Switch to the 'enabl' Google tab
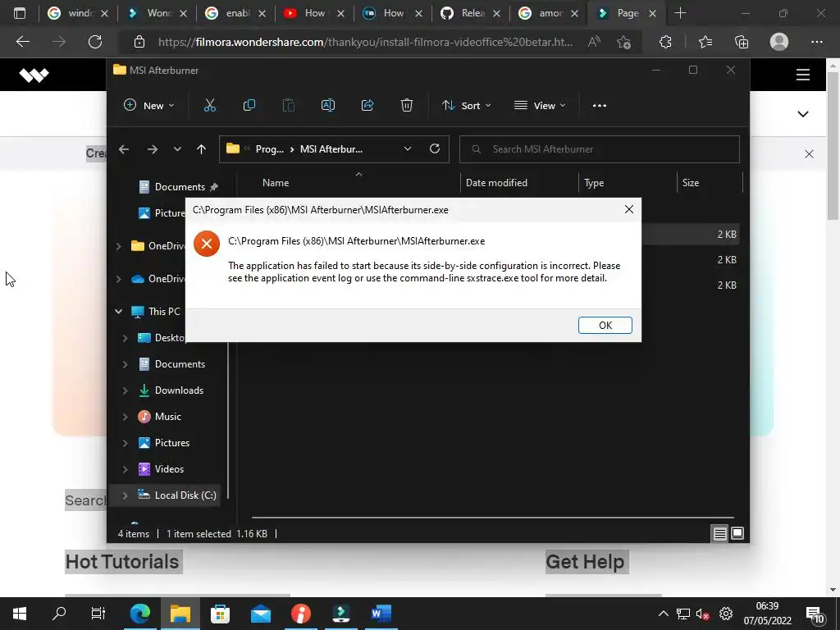The width and height of the screenshot is (840, 630). 236,13
